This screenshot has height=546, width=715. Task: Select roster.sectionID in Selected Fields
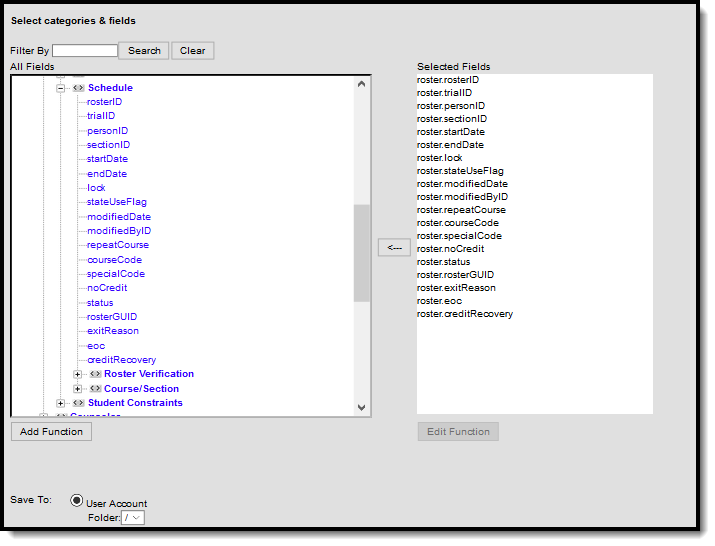click(452, 119)
